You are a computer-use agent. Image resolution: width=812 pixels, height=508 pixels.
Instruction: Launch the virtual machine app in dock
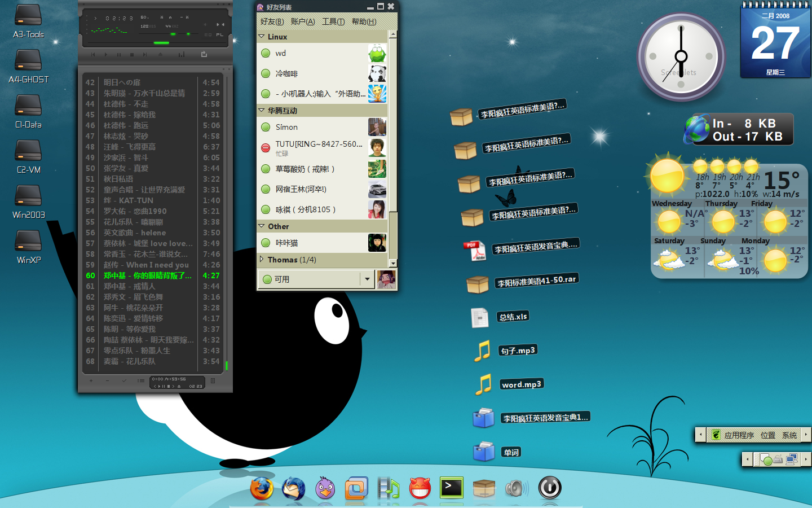pyautogui.click(x=356, y=488)
